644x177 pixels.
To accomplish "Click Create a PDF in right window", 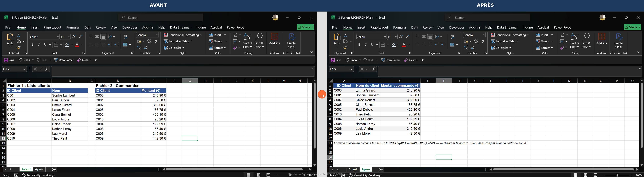I will [x=619, y=41].
